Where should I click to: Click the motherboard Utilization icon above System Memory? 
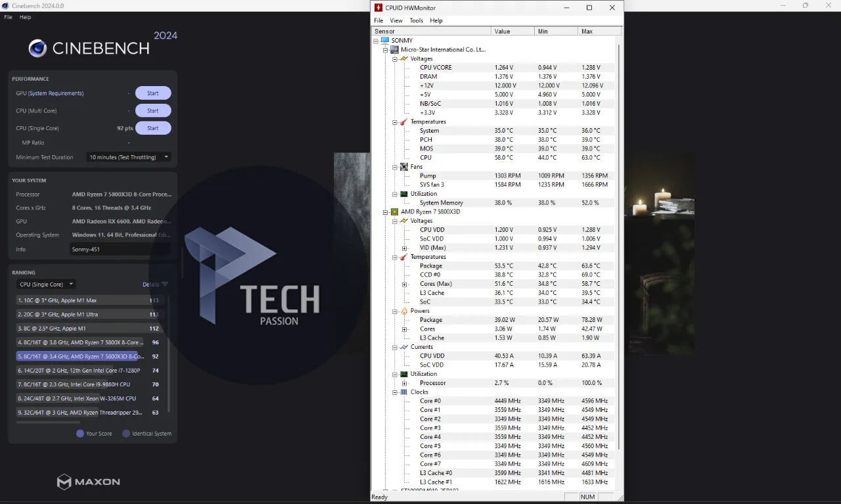[x=403, y=194]
